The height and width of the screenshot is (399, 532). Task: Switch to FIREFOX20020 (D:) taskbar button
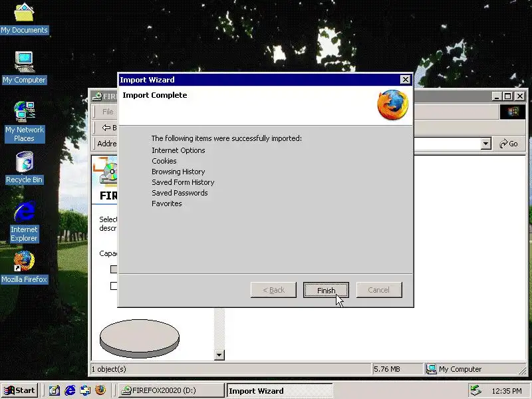[x=172, y=390]
